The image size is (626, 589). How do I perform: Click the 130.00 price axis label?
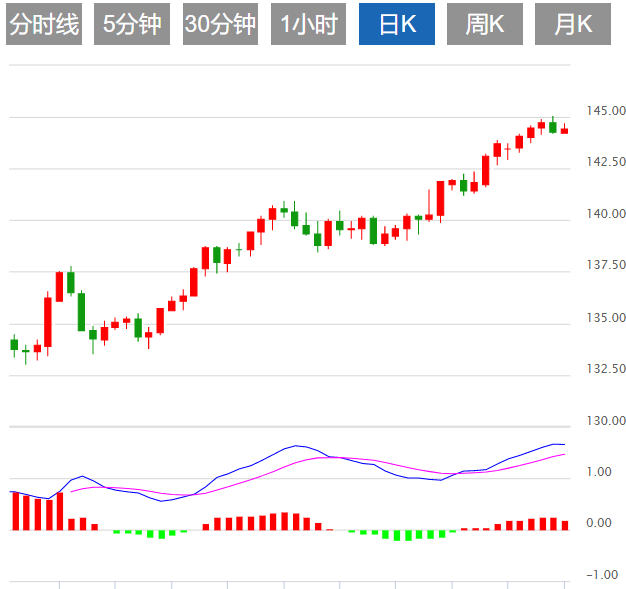607,421
